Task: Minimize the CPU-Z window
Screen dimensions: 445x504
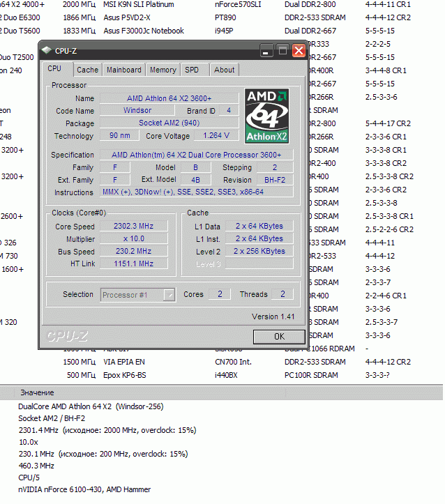Action: pos(266,51)
